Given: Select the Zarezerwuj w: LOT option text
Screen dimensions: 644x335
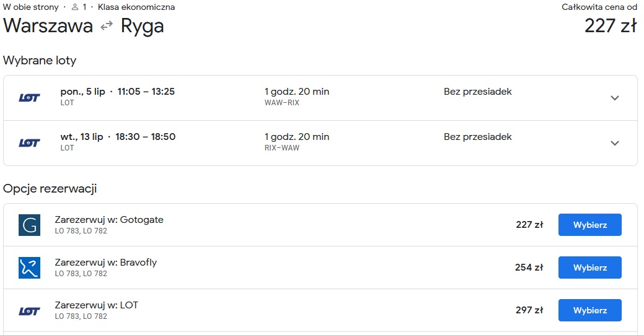Looking at the screenshot, I should [97, 305].
